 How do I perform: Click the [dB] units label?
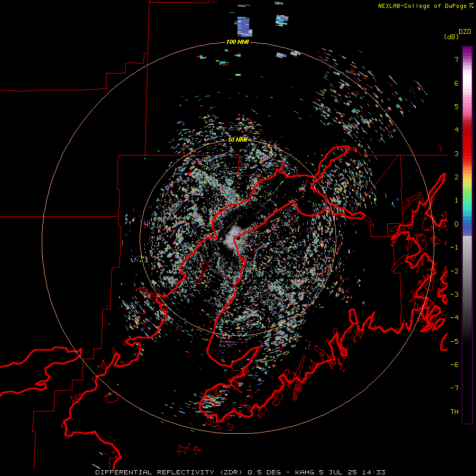(452, 37)
